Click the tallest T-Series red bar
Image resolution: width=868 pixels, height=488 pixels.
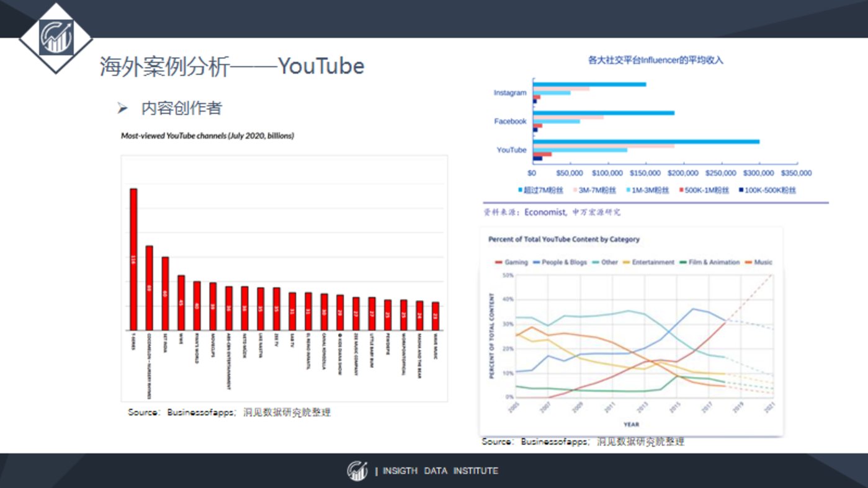[x=133, y=259]
